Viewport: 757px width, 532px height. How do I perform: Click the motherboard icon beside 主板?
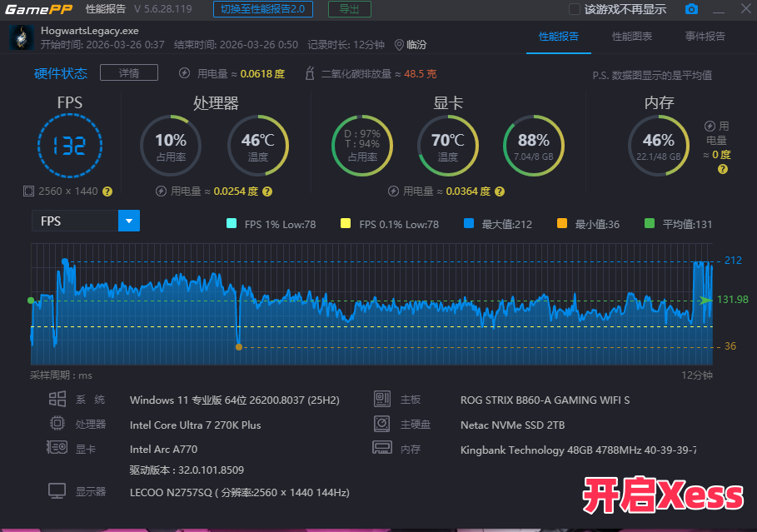click(382, 399)
